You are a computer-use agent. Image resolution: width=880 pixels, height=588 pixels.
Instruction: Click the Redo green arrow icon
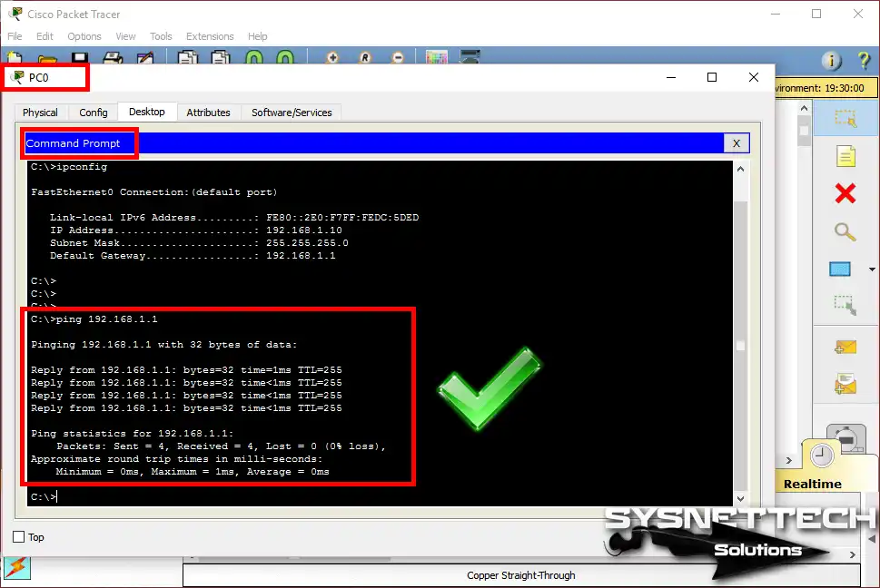[x=285, y=57]
